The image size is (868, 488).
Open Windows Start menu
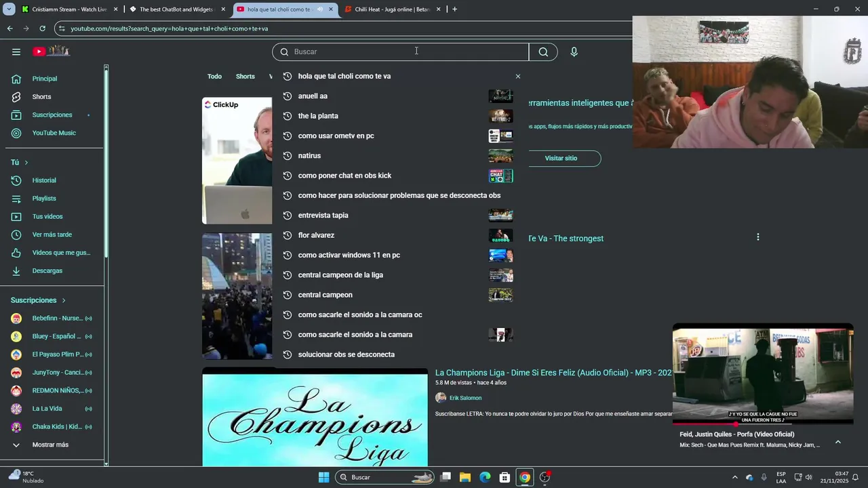(323, 477)
